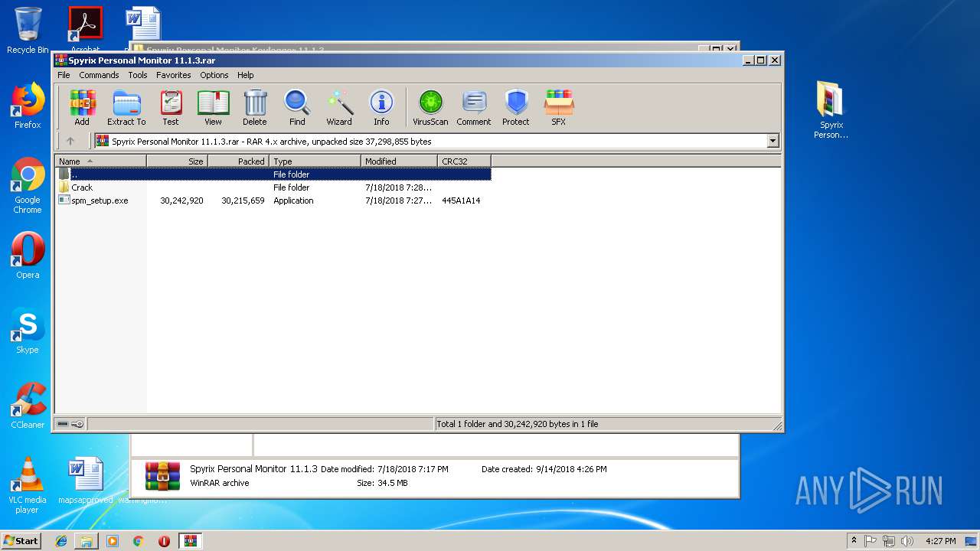Open the Comment tool
This screenshot has height=551, width=980.
[474, 107]
